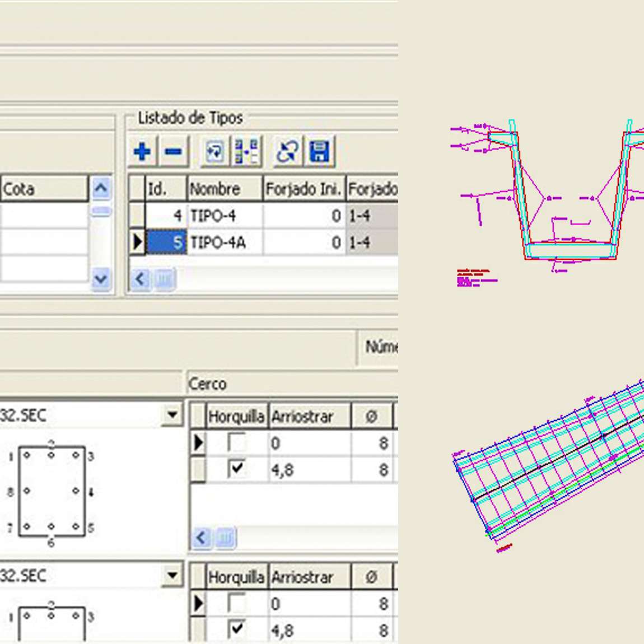
Task: Click the Forjado Ini. column header
Action: point(304,189)
